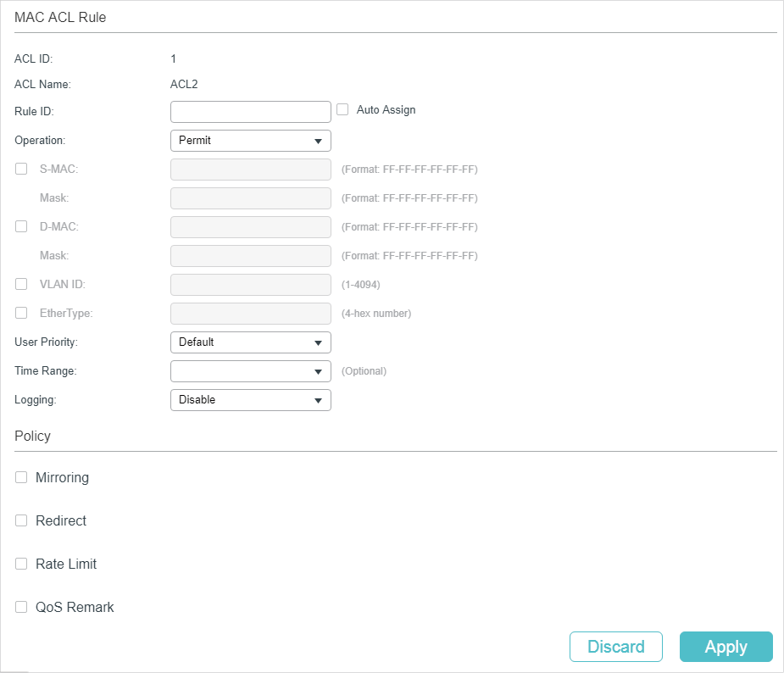Expand the User Priority dropdown
784x673 pixels.
(x=250, y=342)
